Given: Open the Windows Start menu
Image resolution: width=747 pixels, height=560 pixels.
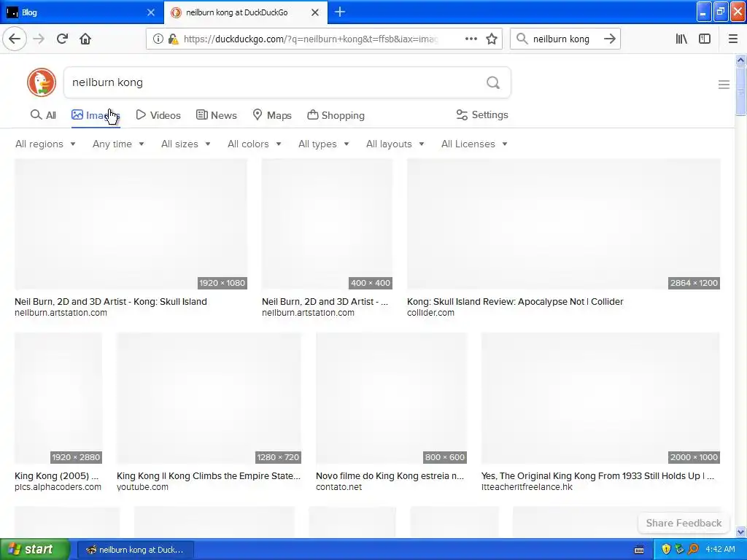Looking at the screenshot, I should coord(35,550).
